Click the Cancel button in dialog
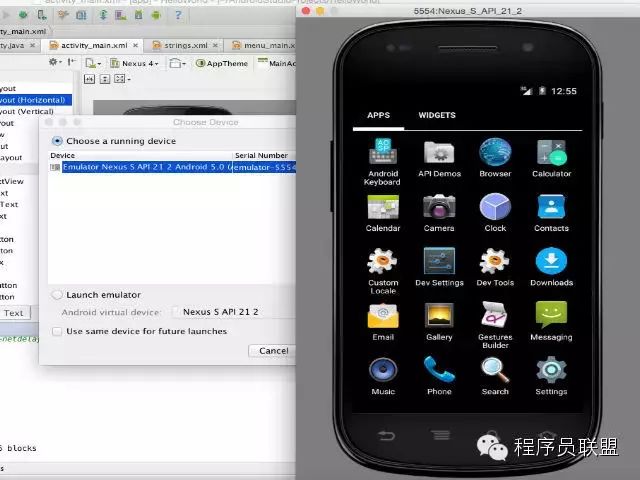This screenshot has height=480, width=640. [x=273, y=351]
